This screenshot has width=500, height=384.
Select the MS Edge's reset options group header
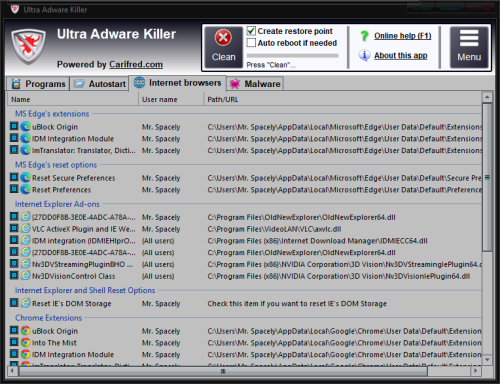pos(56,165)
